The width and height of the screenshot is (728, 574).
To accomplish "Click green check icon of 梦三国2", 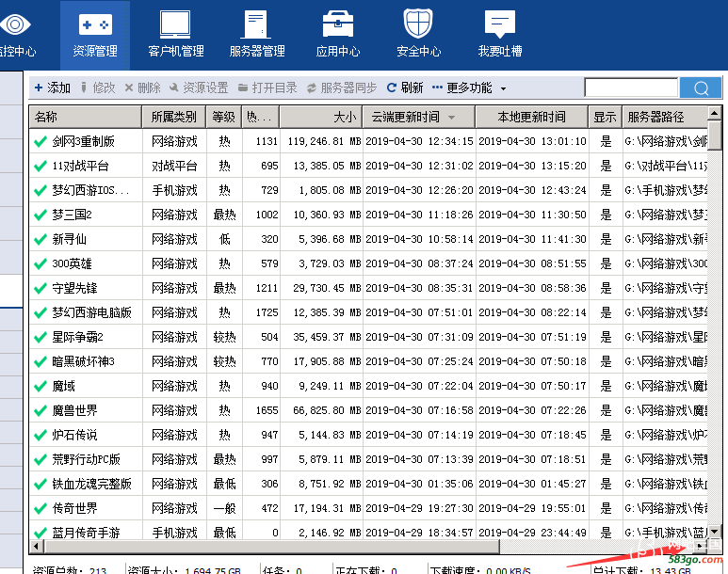I will [x=40, y=215].
